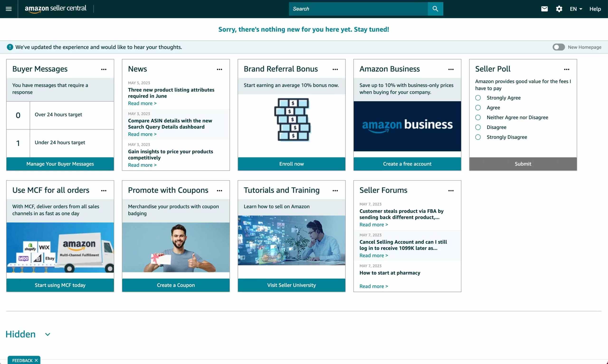Open options for the Buyer Messages card
Viewport: 608px width, 364px height.
coord(104,69)
